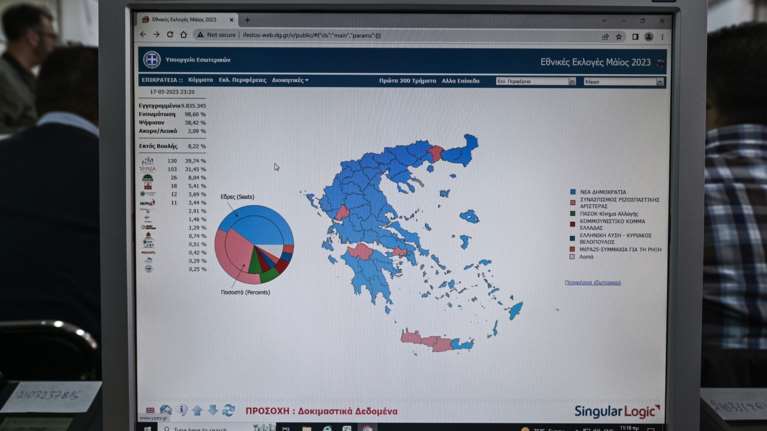Click the party logo with 0,51 %
This screenshot has width=767, height=431.
pyautogui.click(x=148, y=244)
